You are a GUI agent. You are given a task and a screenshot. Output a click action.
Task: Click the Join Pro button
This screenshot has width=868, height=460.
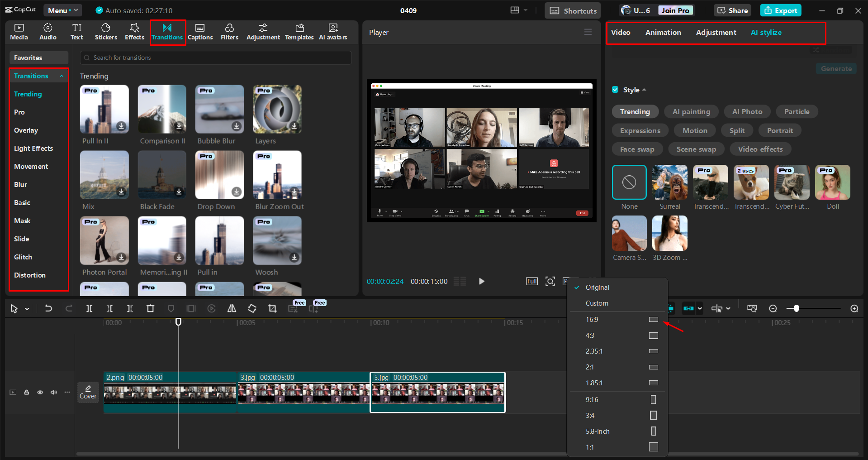675,10
